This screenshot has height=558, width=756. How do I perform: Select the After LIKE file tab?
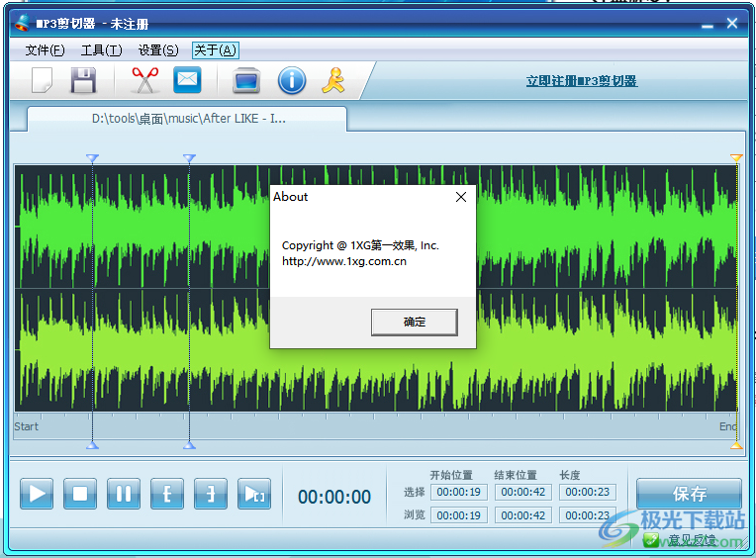[188, 119]
